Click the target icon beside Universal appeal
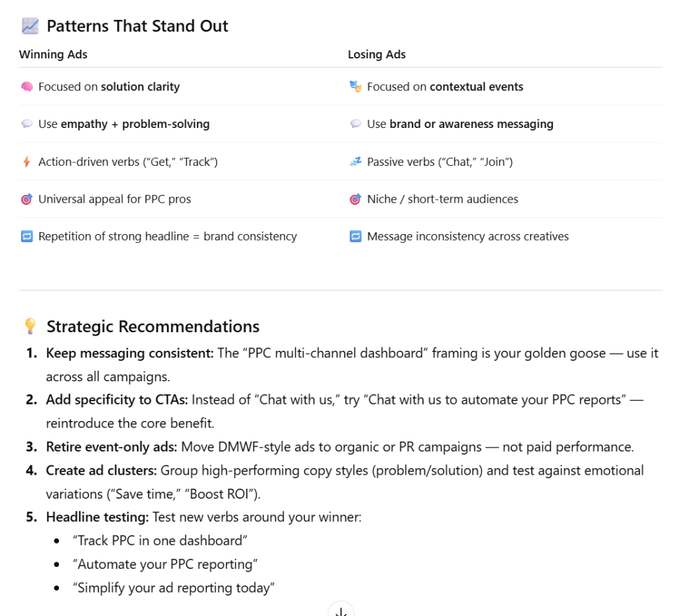This screenshot has width=679, height=616. tap(27, 199)
